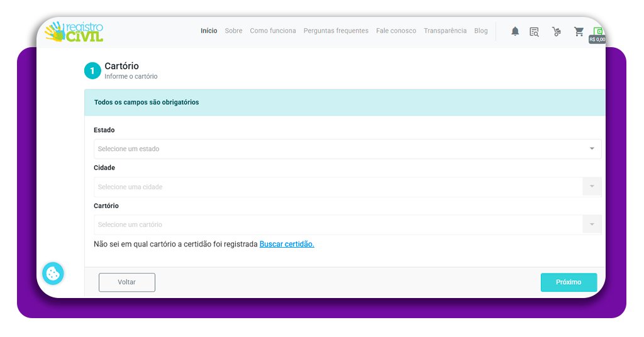The image size is (644, 337).
Task: Go to Início in navigation
Action: pos(209,31)
